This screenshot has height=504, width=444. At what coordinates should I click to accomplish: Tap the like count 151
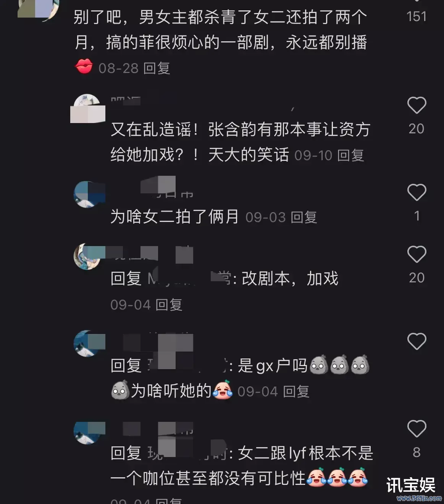[x=417, y=16]
